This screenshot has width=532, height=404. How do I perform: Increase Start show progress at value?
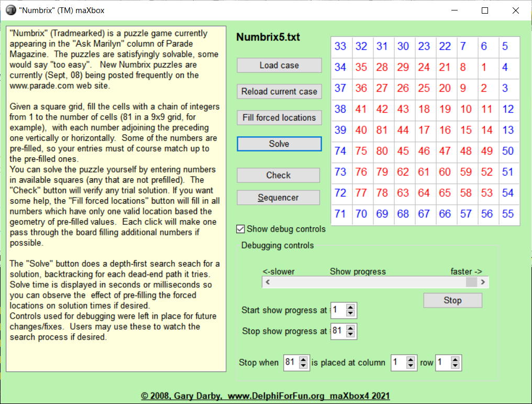(x=351, y=307)
